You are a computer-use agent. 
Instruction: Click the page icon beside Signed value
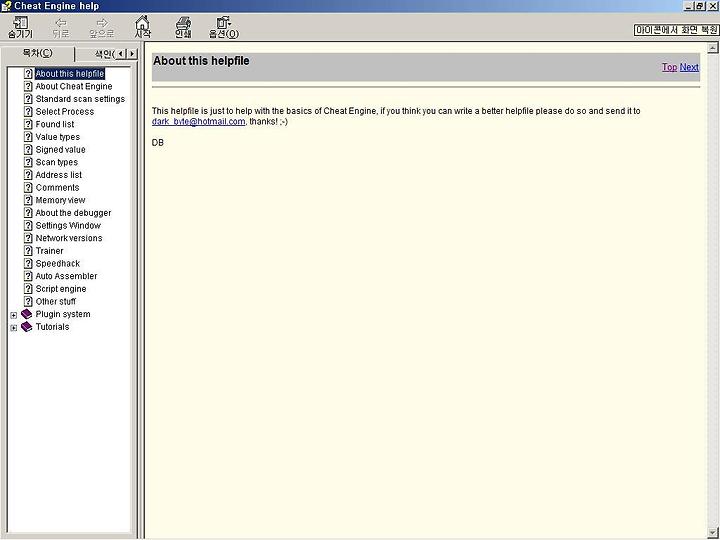28,149
